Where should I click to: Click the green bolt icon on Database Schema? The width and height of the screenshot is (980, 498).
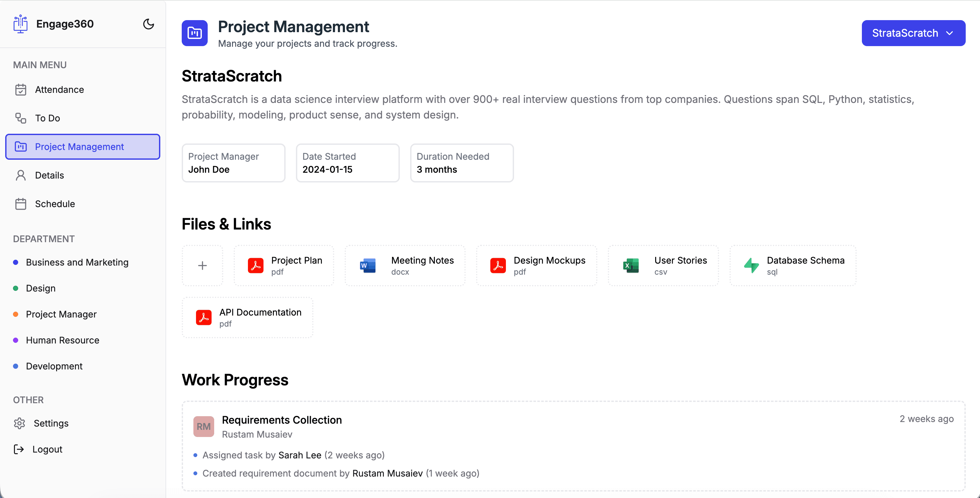751,265
